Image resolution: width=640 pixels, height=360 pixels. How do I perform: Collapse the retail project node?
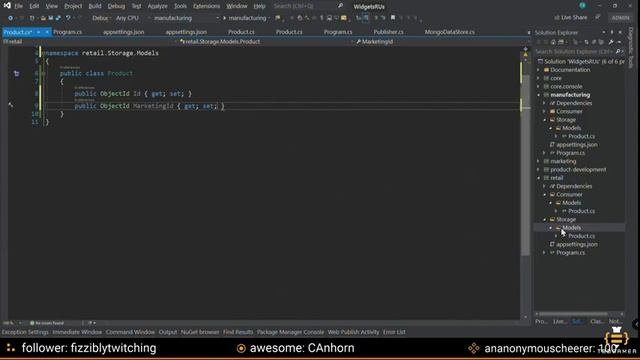538,178
